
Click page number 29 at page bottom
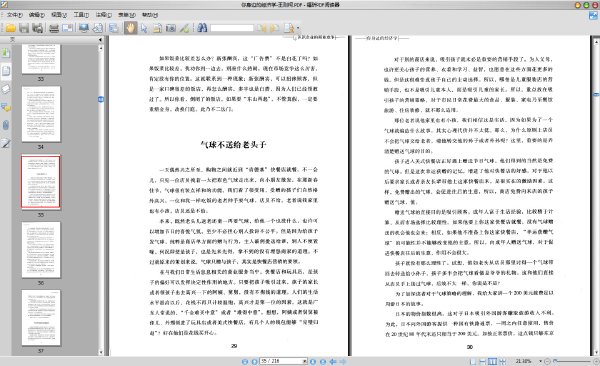(234, 346)
